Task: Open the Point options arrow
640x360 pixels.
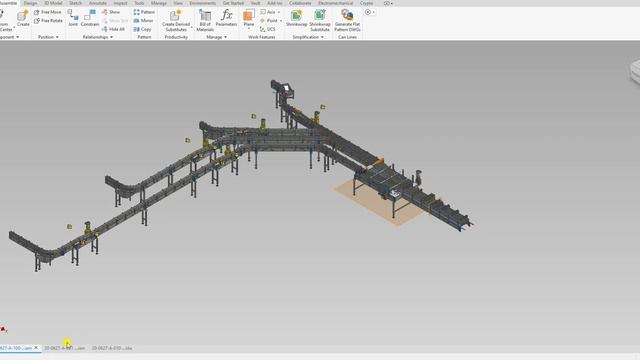Action: (280, 21)
